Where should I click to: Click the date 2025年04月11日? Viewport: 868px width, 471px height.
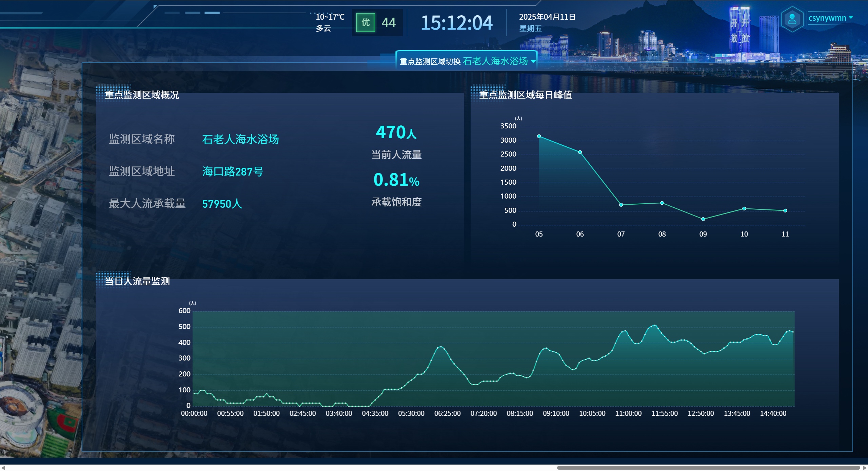coord(547,17)
